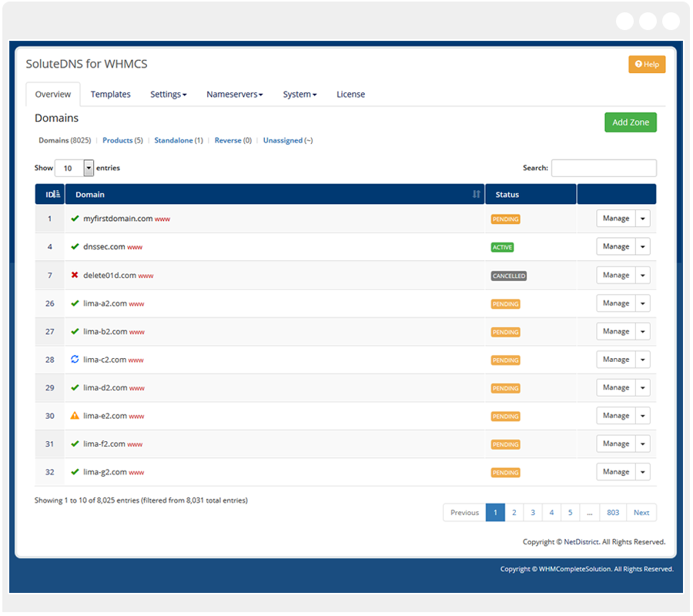Image resolution: width=693 pixels, height=616 pixels.
Task: Click the green checkmark beside myfirstdomain.com
Action: (75, 219)
